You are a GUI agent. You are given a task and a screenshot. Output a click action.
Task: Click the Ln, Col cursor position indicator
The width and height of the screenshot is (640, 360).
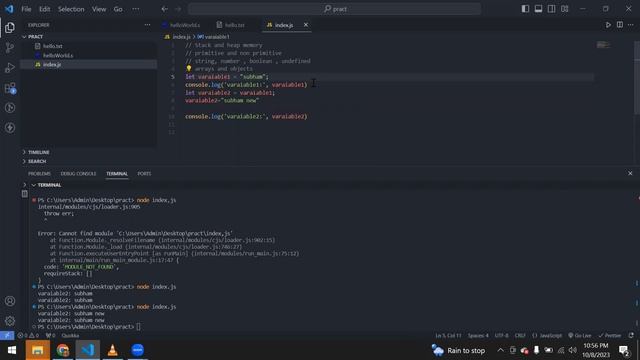[x=448, y=336]
